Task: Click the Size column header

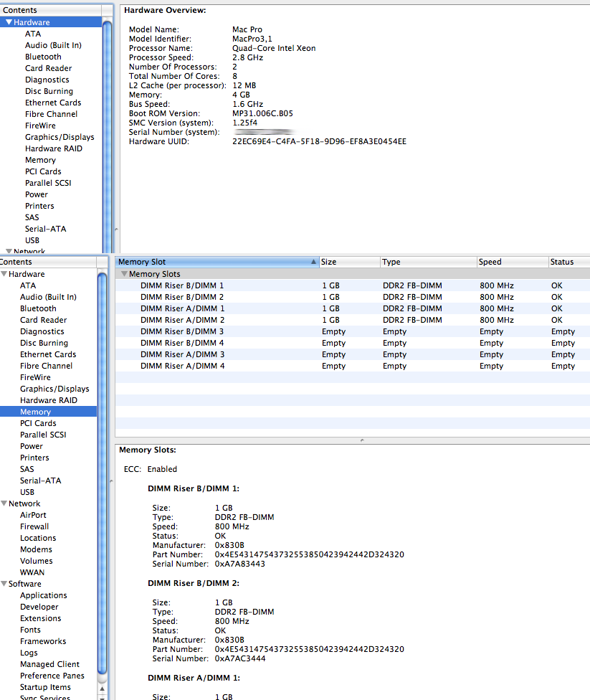Action: 349,262
